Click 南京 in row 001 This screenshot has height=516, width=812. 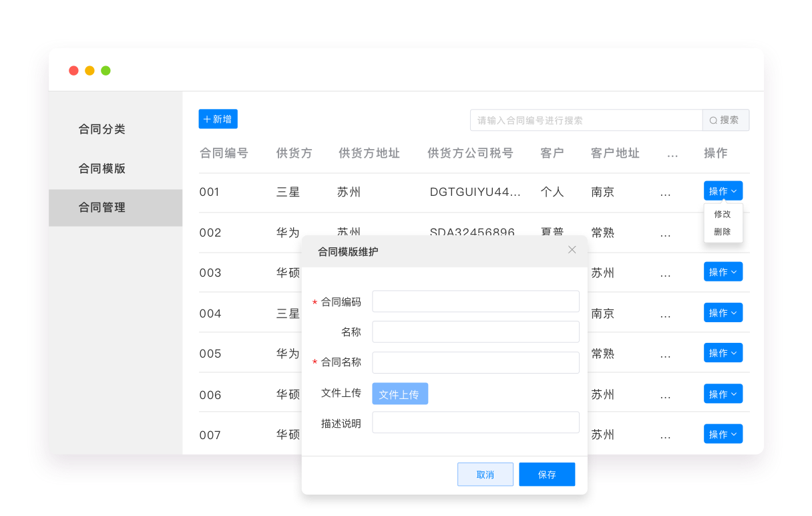click(x=602, y=192)
